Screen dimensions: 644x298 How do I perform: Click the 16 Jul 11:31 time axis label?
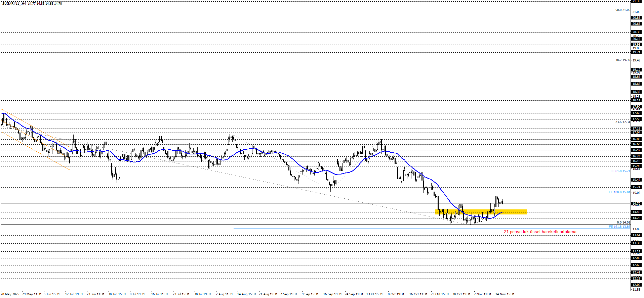click(160, 294)
